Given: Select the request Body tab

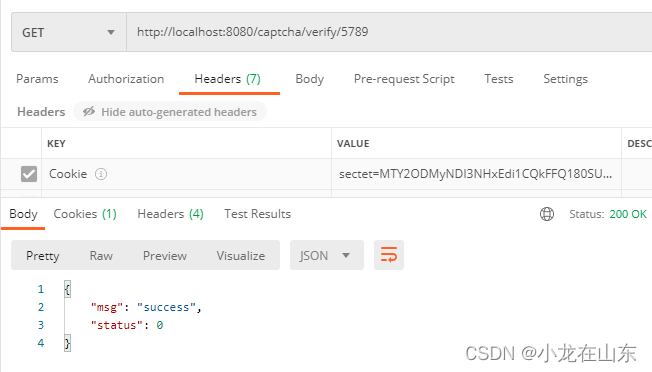Looking at the screenshot, I should pos(309,79).
